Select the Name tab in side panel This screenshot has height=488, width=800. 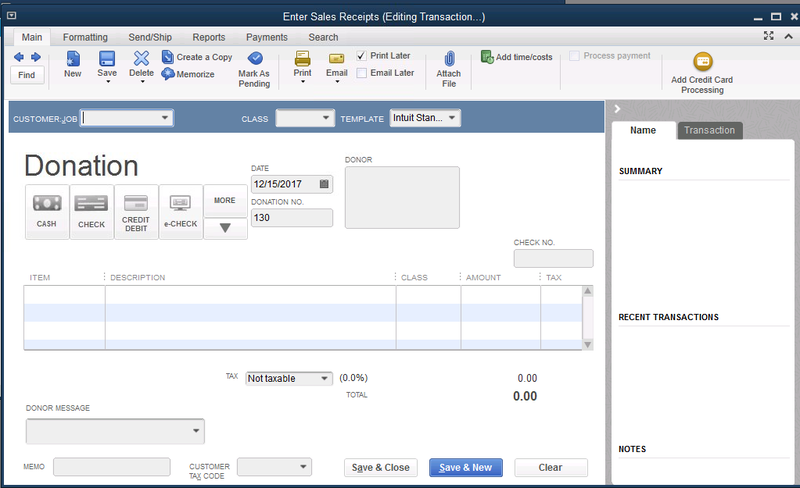643,130
